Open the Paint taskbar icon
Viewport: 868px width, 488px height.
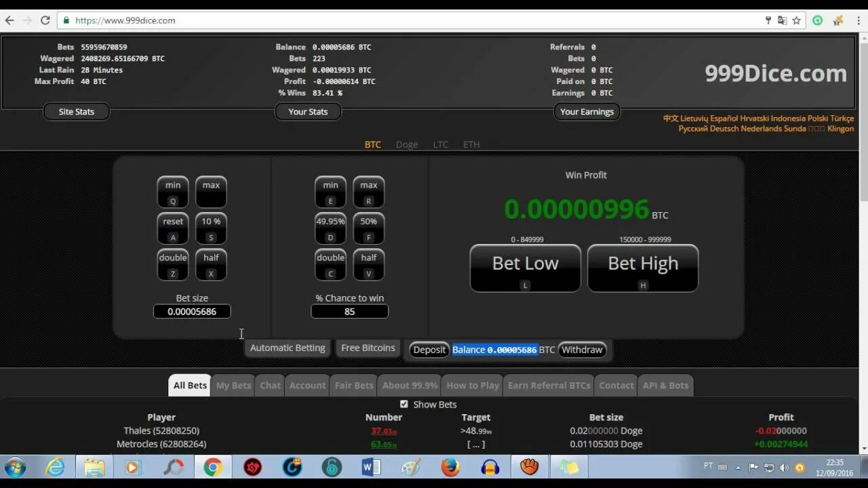(x=411, y=467)
